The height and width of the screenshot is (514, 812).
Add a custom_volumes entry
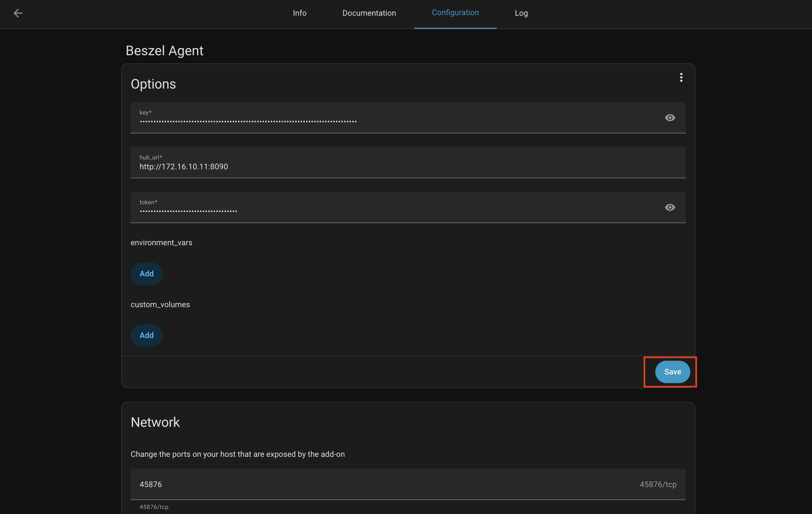(146, 335)
